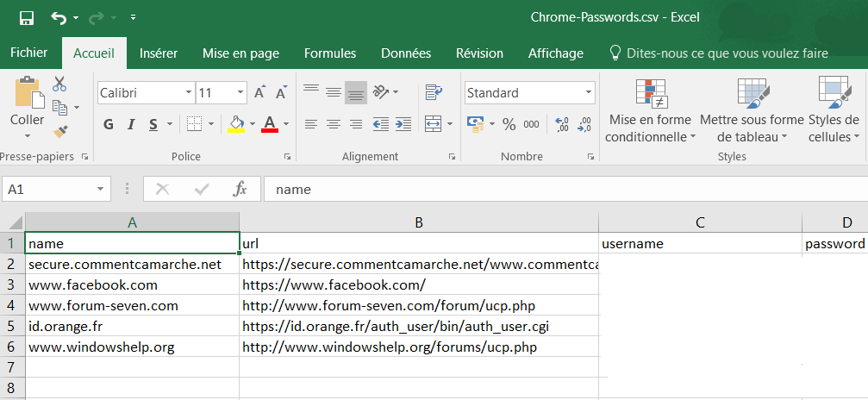Viewport: 868px width, 400px height.
Task: Select the password header cell
Action: tap(834, 243)
